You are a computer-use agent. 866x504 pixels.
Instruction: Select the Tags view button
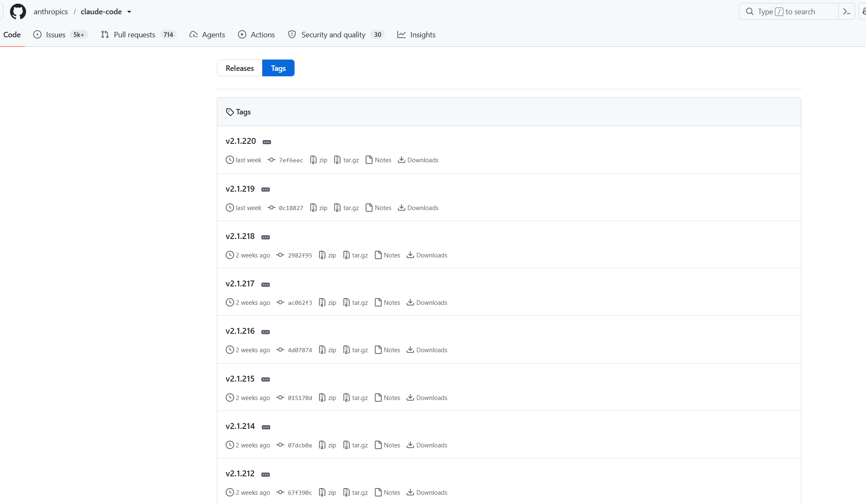tap(278, 68)
